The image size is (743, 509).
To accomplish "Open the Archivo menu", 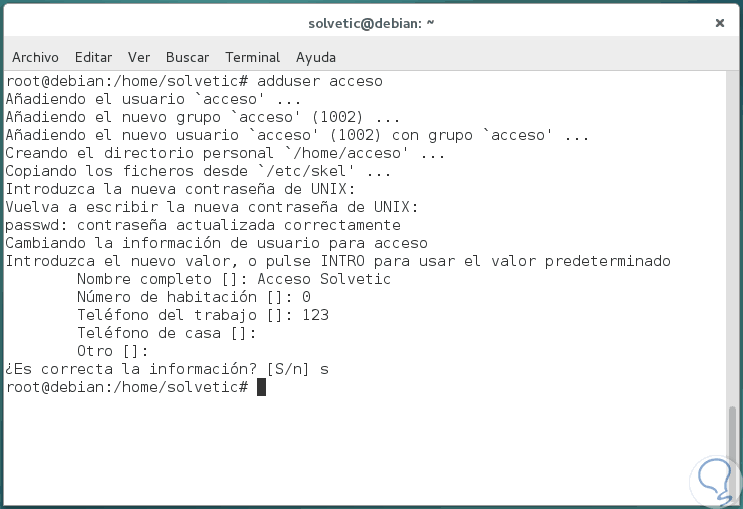I will point(35,57).
